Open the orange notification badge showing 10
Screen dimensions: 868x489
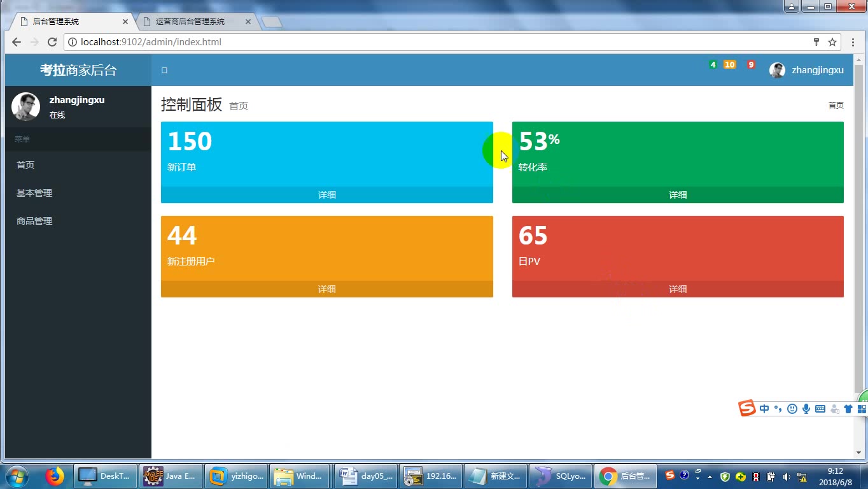tap(729, 64)
